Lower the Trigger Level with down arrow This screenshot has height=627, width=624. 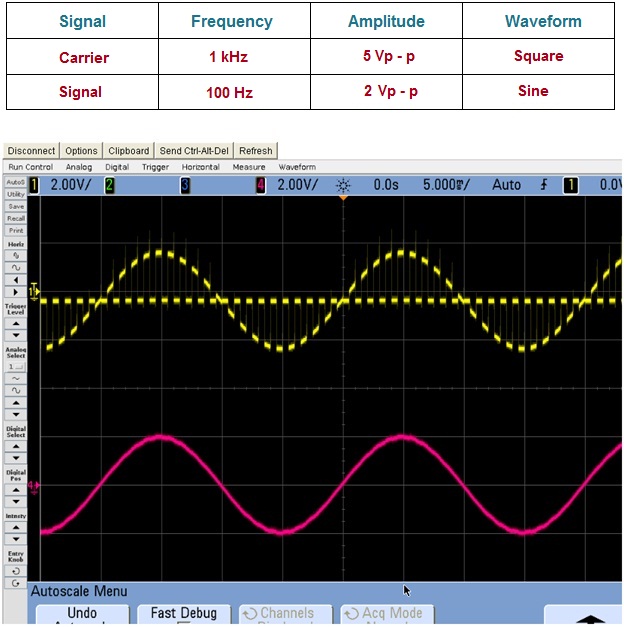coord(16,336)
